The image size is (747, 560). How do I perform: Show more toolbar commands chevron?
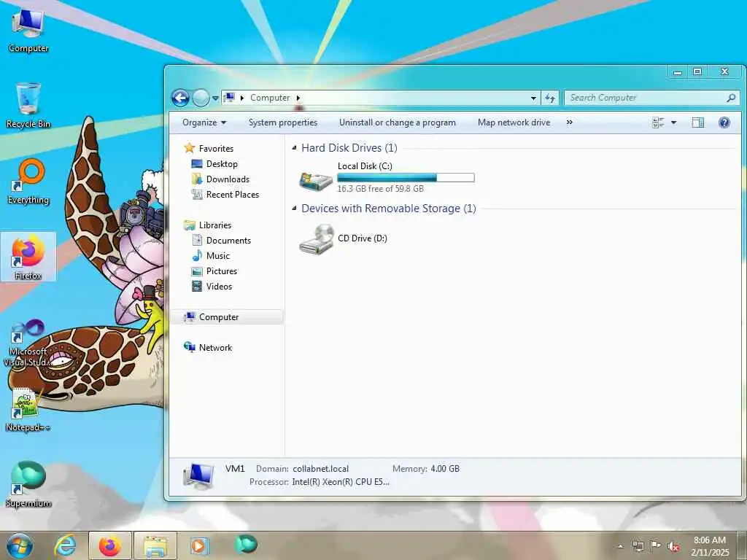pyautogui.click(x=569, y=122)
